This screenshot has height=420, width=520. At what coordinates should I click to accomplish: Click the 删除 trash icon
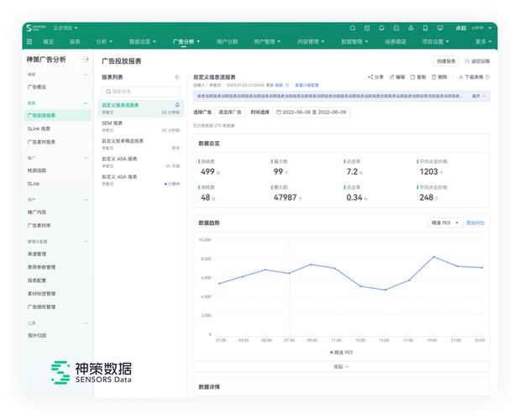click(433, 77)
